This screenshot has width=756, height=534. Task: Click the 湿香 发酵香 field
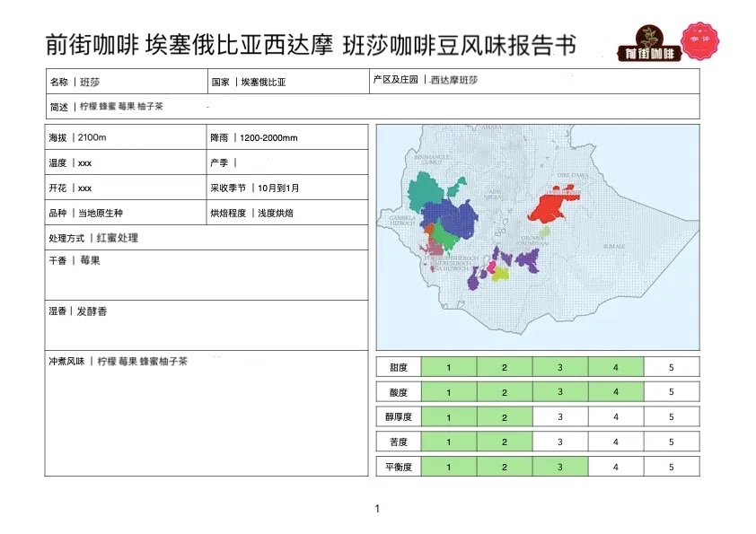pyautogui.click(x=207, y=325)
